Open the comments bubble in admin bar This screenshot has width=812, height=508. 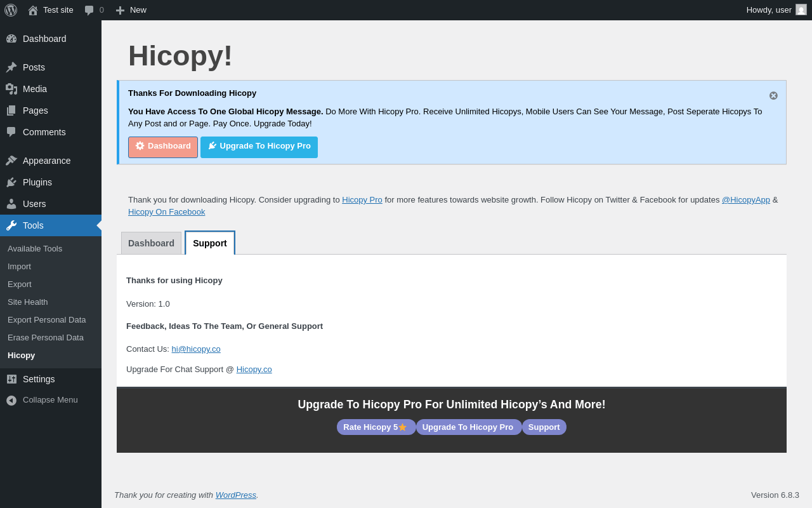point(89,10)
